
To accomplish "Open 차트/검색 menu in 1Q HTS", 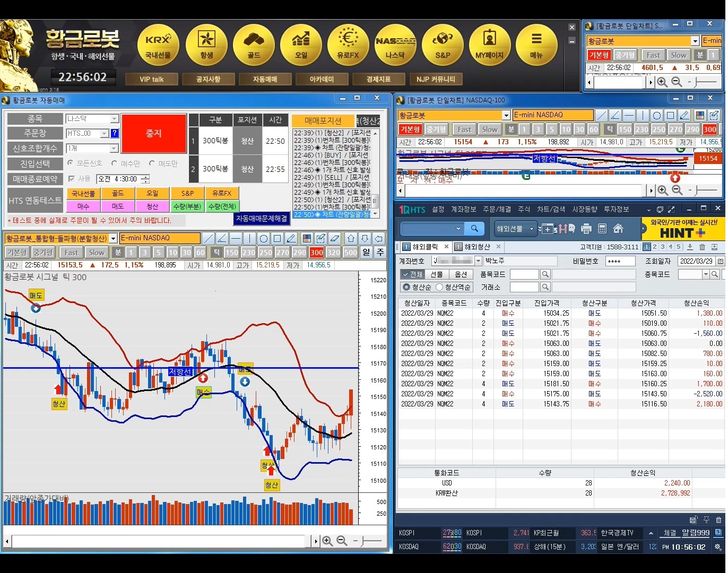I will click(x=551, y=210).
